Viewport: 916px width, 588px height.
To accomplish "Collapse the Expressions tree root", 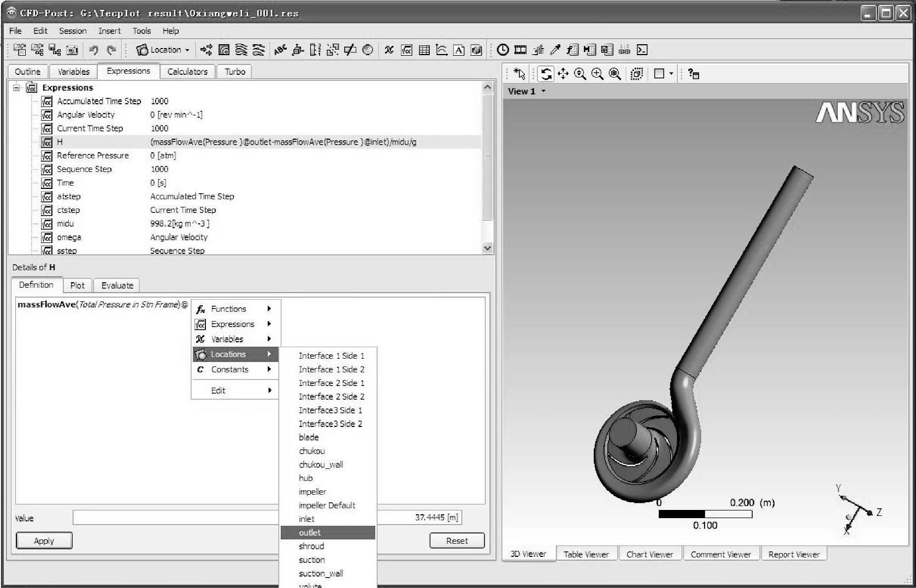I will [x=16, y=87].
